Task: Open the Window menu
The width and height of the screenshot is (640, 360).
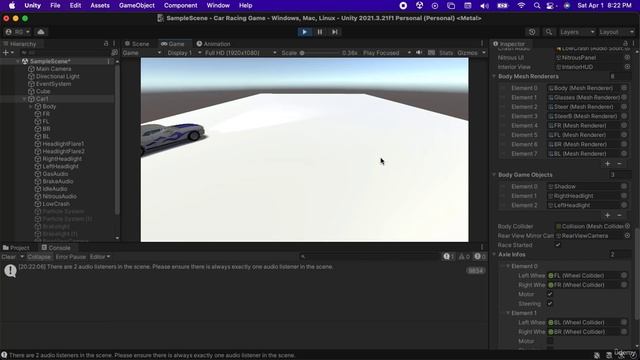Action: pos(218,5)
